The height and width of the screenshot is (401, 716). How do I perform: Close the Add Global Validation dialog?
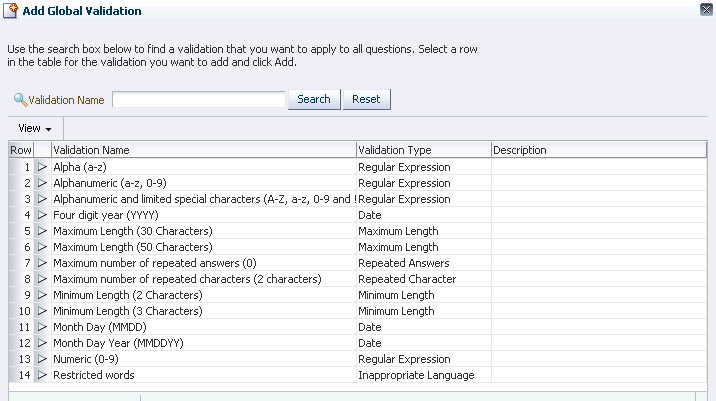[x=706, y=9]
